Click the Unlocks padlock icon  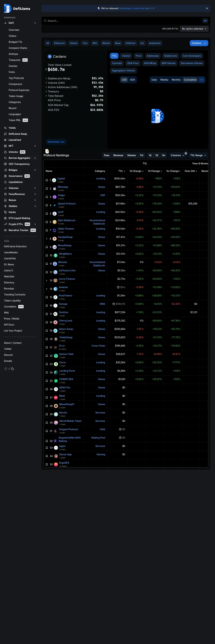(5, 152)
